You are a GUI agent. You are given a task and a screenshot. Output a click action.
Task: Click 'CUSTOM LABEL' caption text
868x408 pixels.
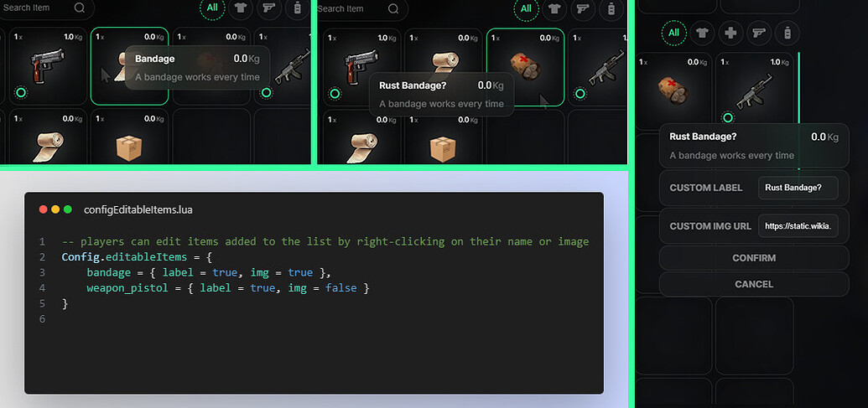click(706, 188)
